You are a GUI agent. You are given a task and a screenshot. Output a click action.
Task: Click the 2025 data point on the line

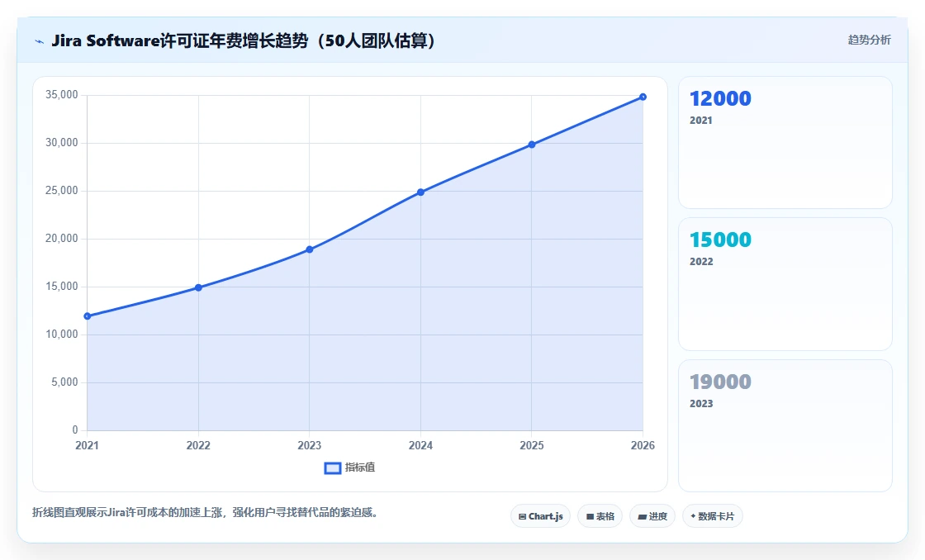coord(532,145)
